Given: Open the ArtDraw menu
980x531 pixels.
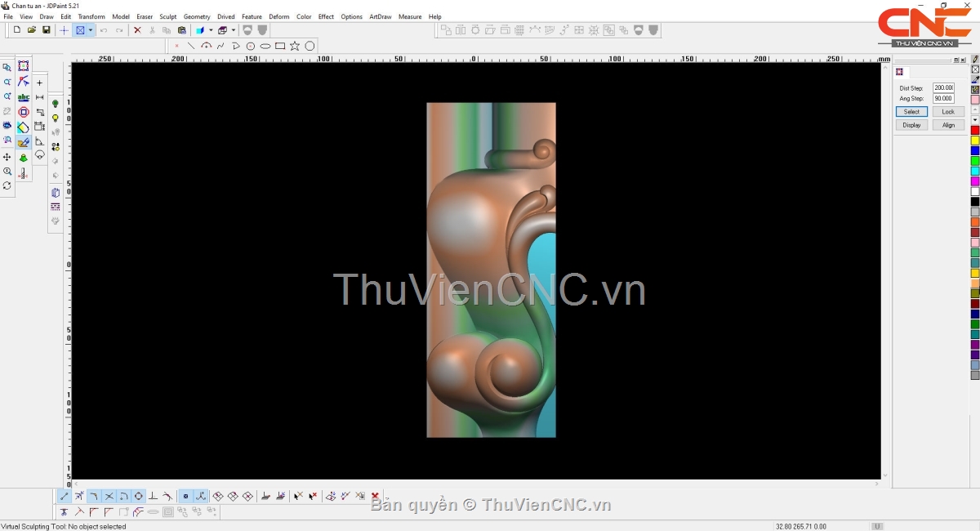Looking at the screenshot, I should [x=380, y=16].
